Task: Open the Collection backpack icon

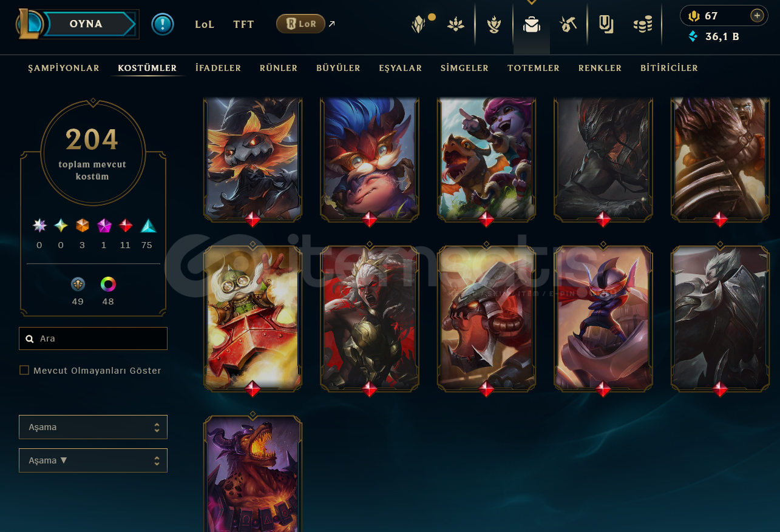Action: coord(532,25)
